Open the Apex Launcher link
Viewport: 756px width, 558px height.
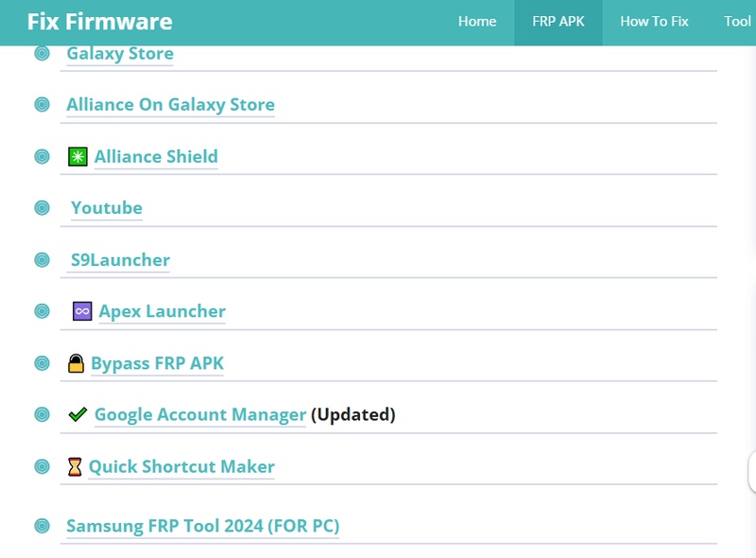162,311
